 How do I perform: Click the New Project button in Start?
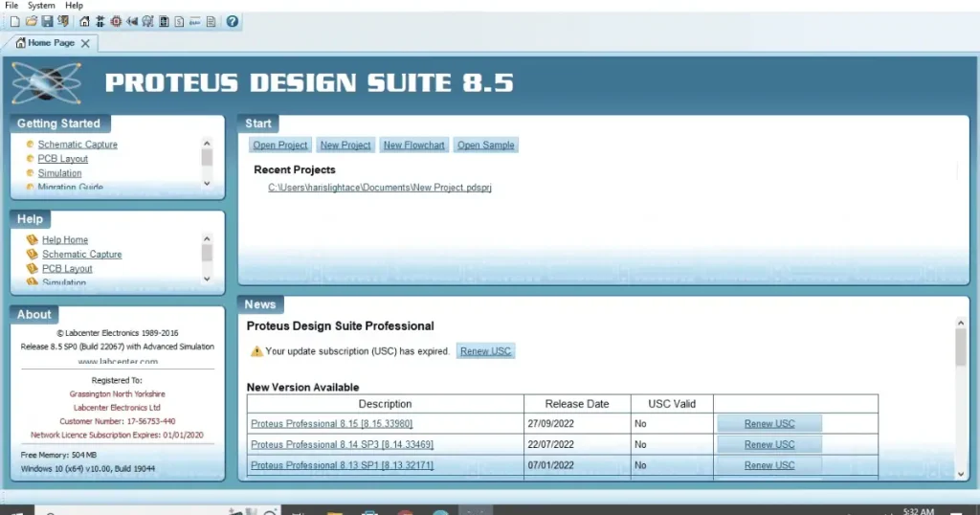point(345,145)
